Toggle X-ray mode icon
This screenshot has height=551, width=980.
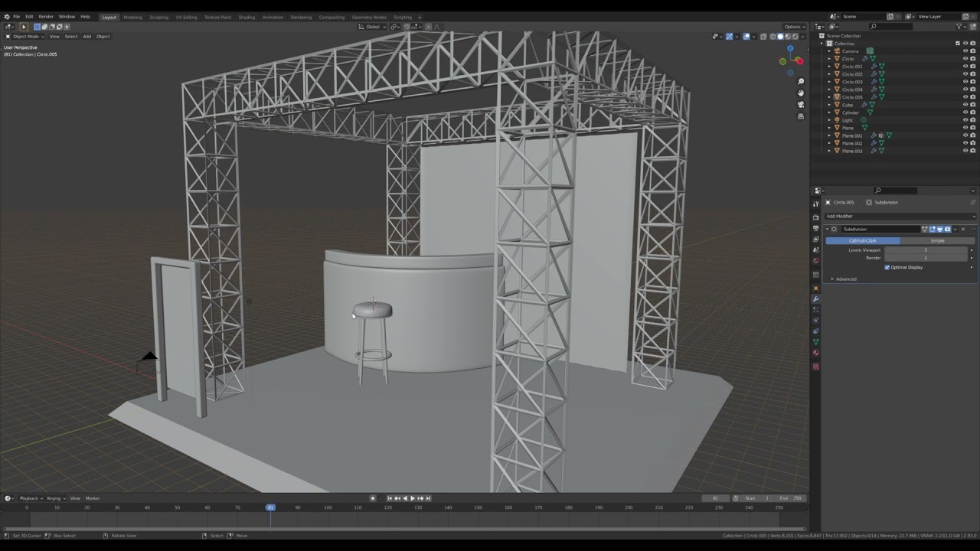click(x=763, y=36)
